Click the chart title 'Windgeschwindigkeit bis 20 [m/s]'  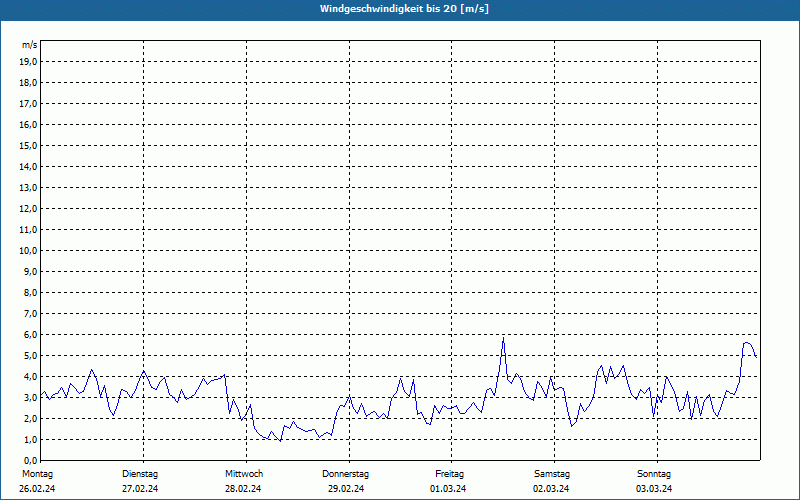(x=405, y=9)
